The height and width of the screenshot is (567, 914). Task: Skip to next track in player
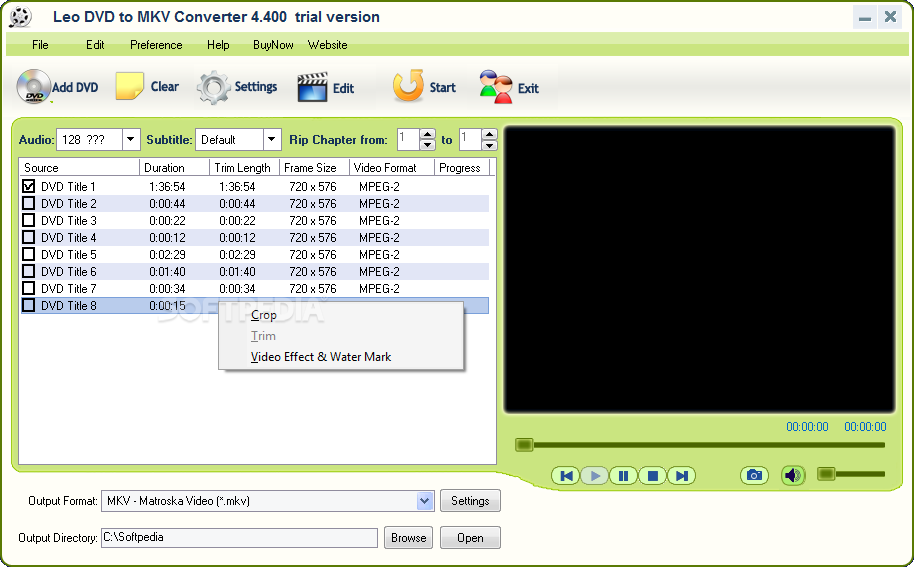point(681,476)
